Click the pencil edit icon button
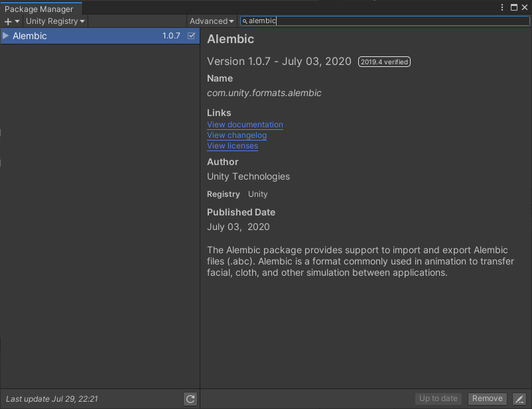 [x=519, y=399]
